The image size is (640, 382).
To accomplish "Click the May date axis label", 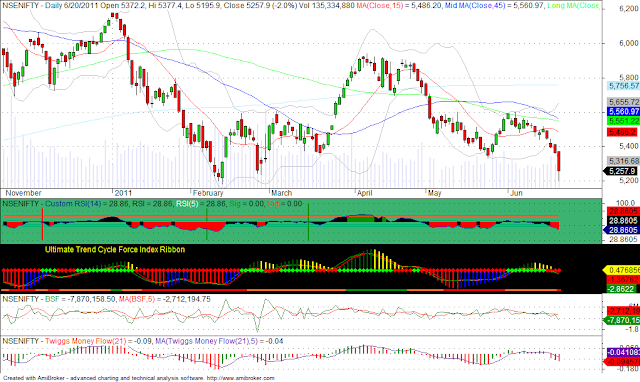I will point(434,193).
